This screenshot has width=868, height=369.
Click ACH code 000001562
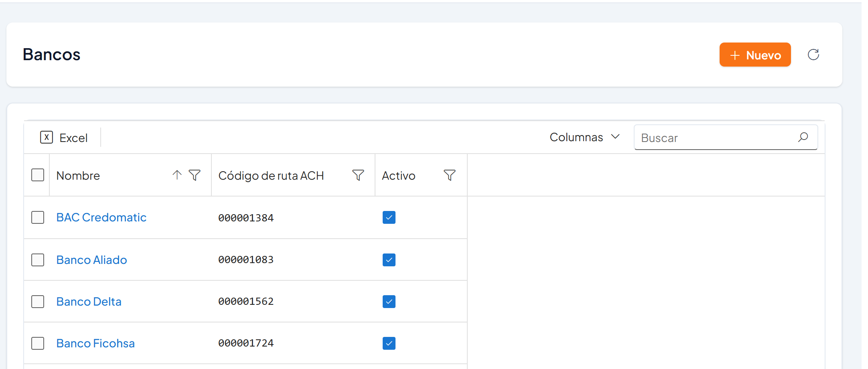coord(246,302)
